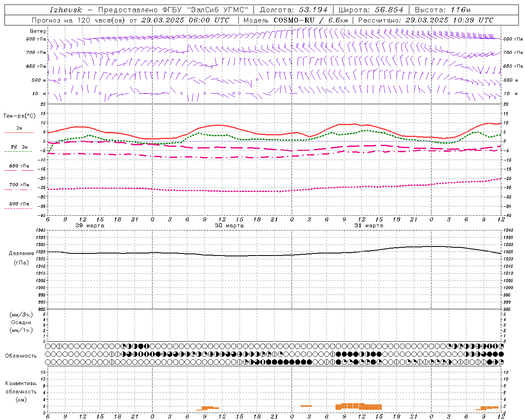The height and width of the screenshot is (420, 525).
Task: Click the Широта: 56.854 value
Action: pyautogui.click(x=371, y=10)
